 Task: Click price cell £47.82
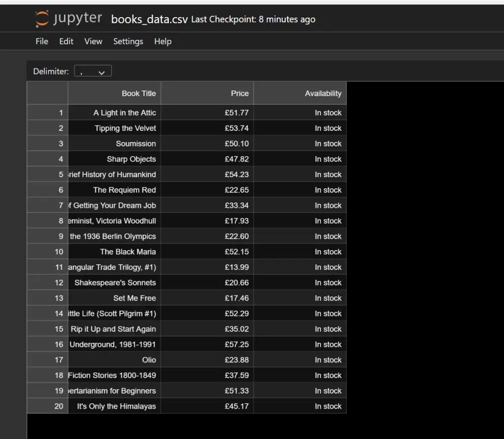(207, 159)
